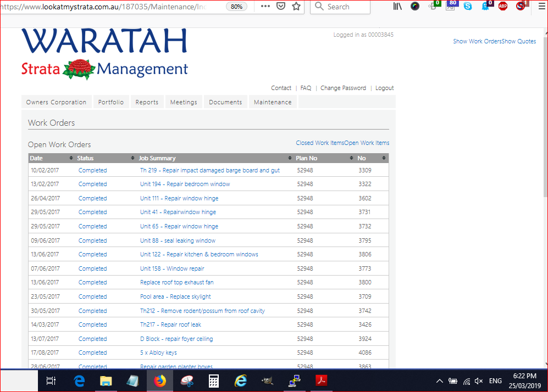
Task: Click Waratah Strata Management logo
Action: click(x=104, y=54)
